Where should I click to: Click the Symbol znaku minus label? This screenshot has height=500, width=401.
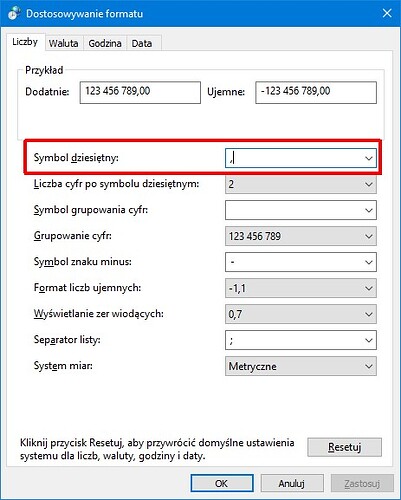[x=83, y=262]
